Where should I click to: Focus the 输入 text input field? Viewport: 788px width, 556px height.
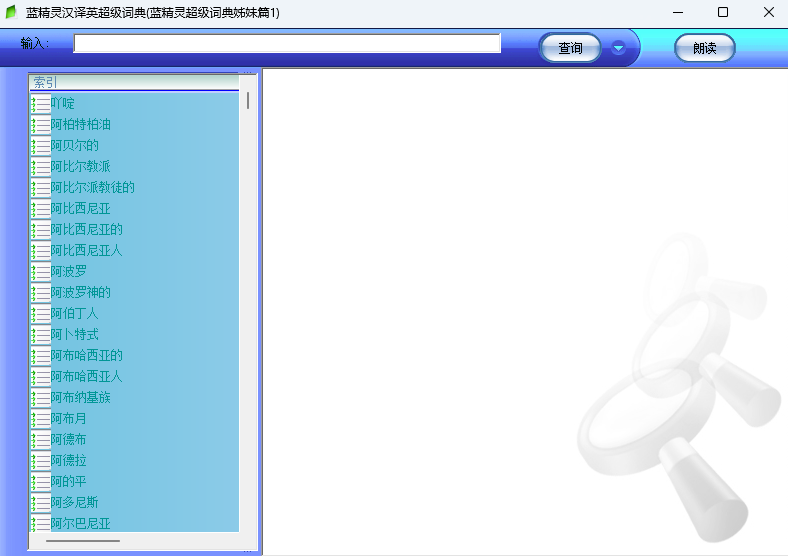coord(287,43)
